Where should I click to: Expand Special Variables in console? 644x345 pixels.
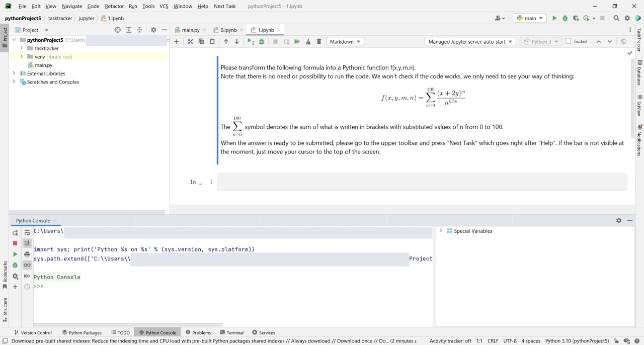(x=441, y=231)
